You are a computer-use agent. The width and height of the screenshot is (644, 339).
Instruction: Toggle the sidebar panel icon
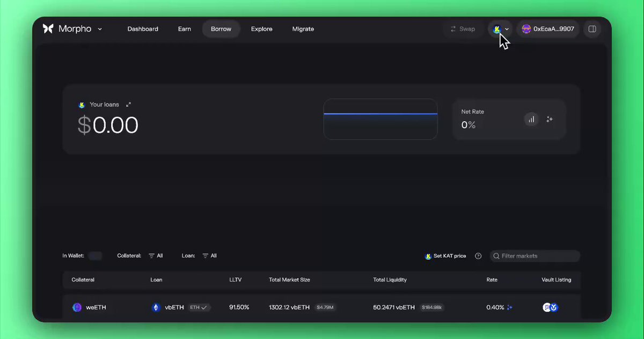click(592, 29)
